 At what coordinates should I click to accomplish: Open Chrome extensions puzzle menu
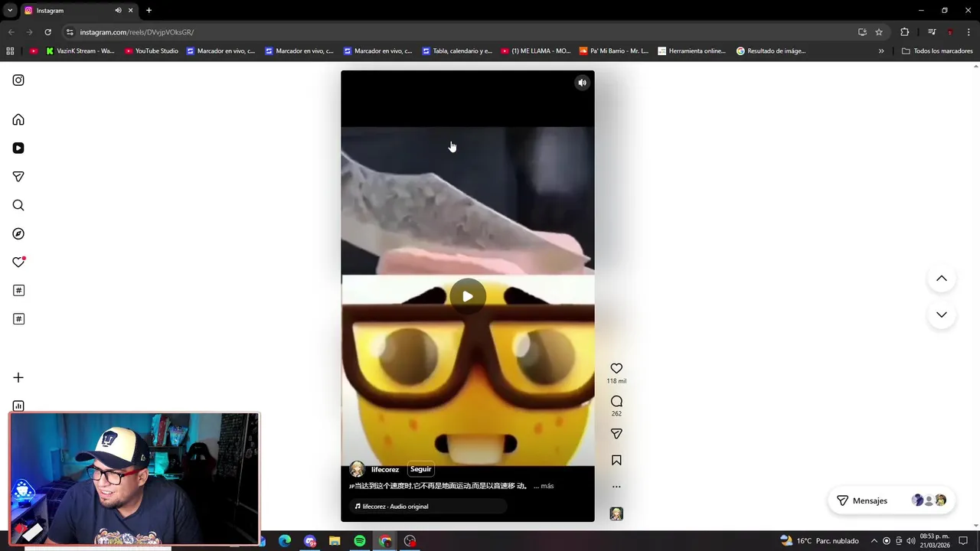click(905, 32)
